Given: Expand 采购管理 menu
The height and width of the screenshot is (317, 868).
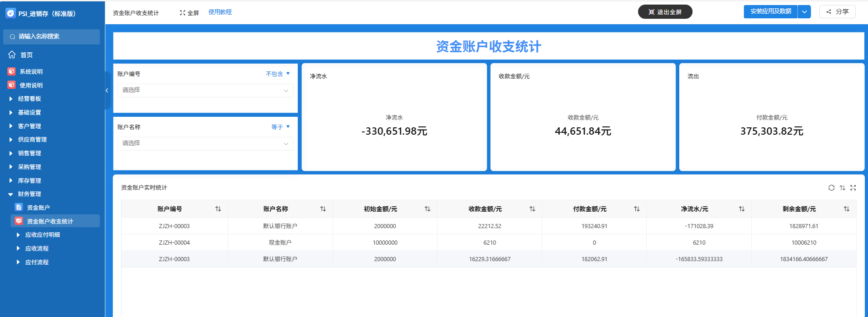Looking at the screenshot, I should pos(11,167).
